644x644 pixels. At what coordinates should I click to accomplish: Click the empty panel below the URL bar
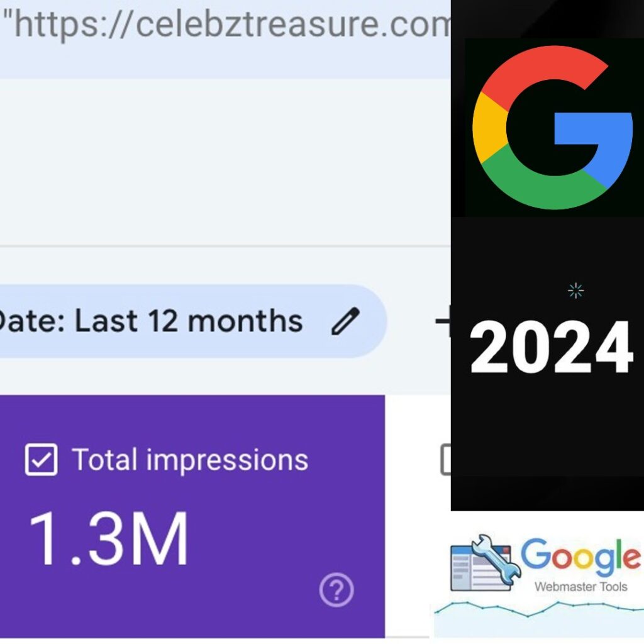click(x=225, y=162)
